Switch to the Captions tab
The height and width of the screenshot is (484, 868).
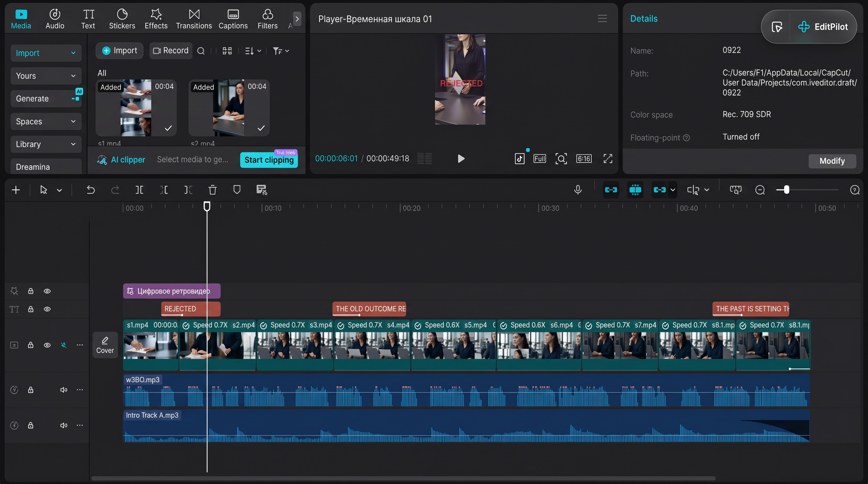point(233,19)
